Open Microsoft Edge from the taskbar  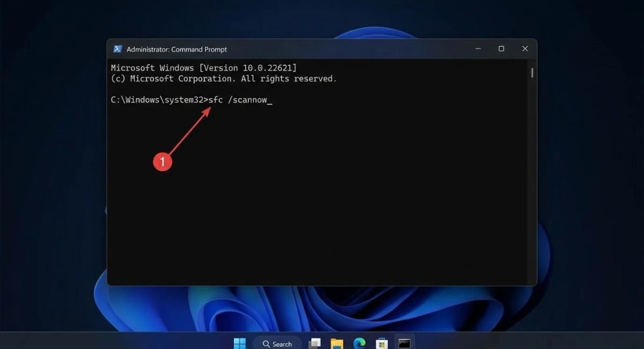(x=360, y=344)
